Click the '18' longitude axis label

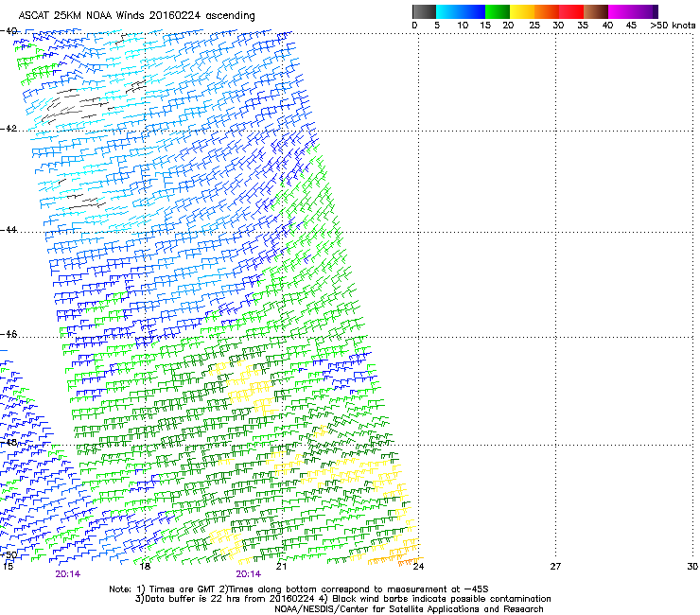coord(145,567)
